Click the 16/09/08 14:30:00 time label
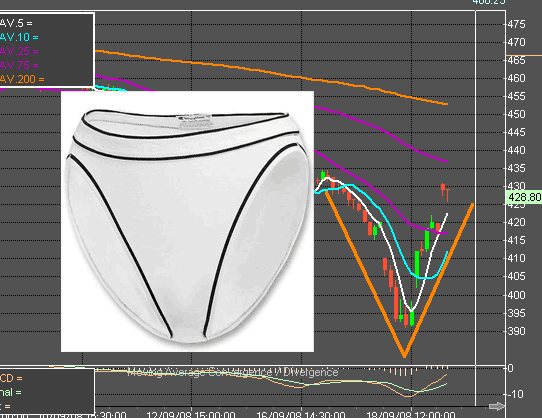This screenshot has height=418, width=542. (x=301, y=415)
